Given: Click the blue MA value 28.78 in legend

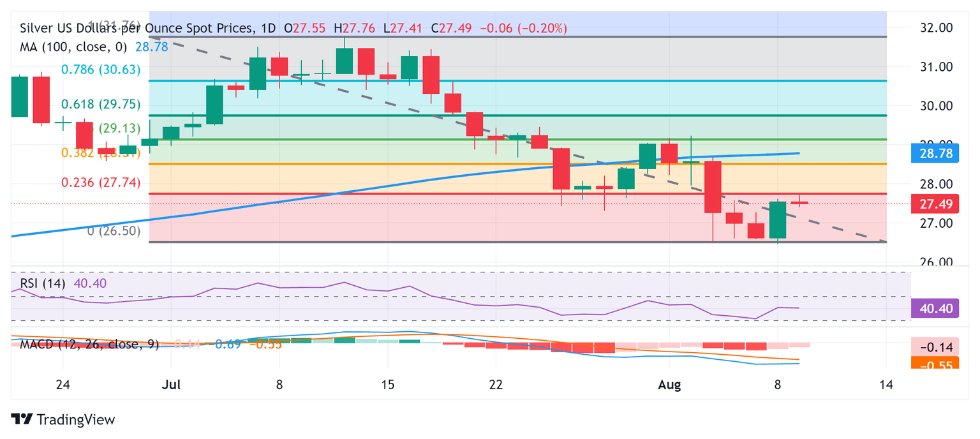Looking at the screenshot, I should (x=151, y=47).
